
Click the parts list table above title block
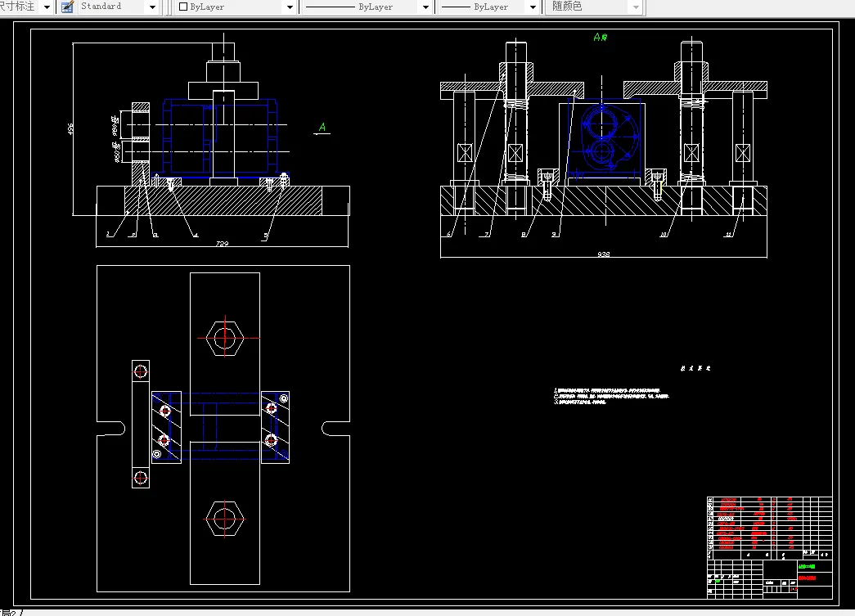(769, 527)
